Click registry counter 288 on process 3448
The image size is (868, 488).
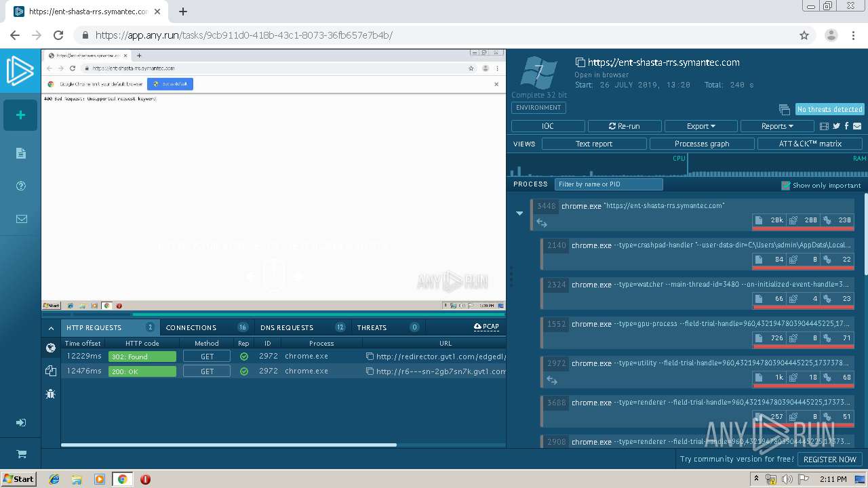(803, 220)
